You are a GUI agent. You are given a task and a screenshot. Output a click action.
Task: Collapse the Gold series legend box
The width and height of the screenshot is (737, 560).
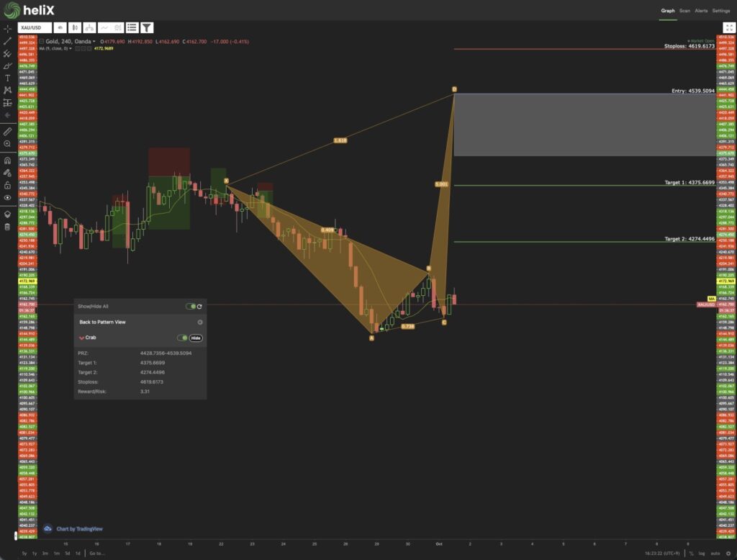[41, 41]
